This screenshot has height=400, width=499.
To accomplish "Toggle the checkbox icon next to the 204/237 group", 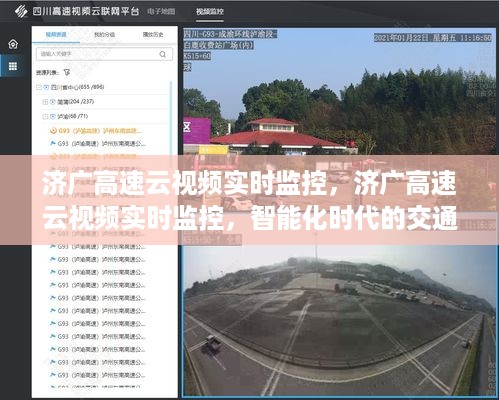I will [x=52, y=102].
